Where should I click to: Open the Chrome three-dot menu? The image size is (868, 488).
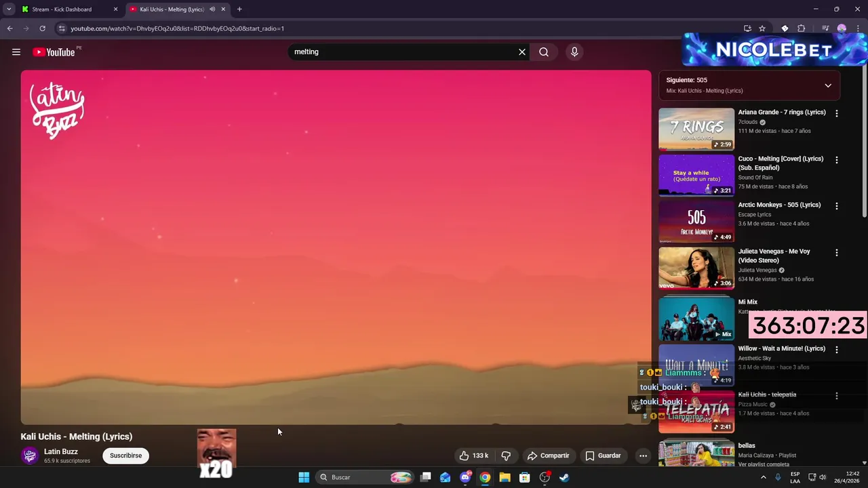(858, 28)
